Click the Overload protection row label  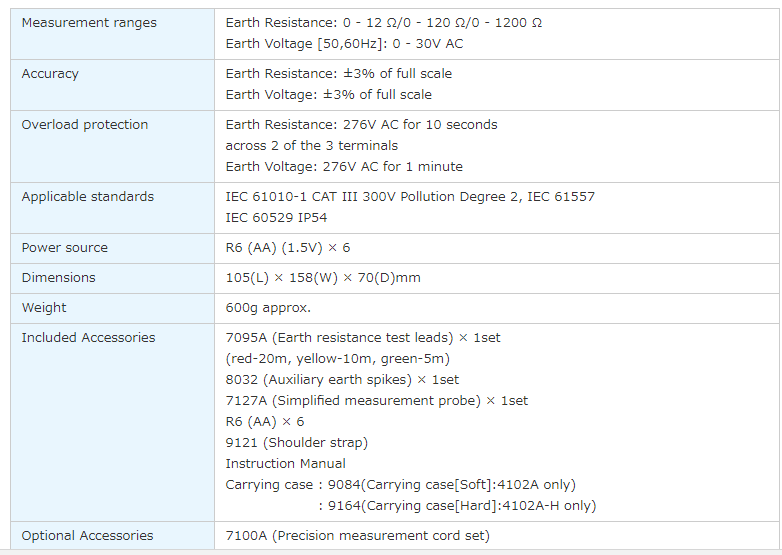point(85,125)
